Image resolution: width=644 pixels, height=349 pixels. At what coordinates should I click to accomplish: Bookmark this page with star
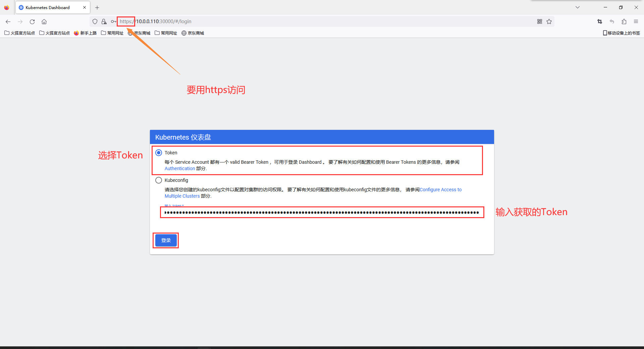[x=549, y=21]
